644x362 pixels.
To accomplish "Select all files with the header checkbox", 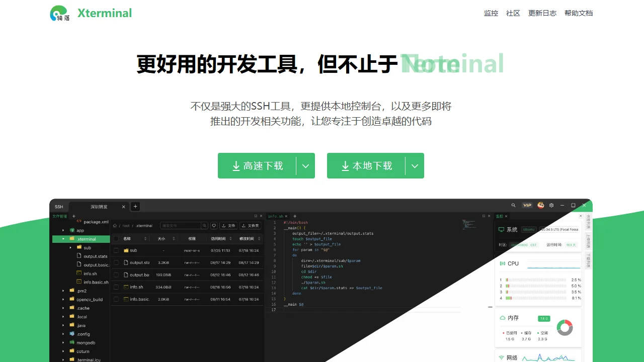I will [x=116, y=238].
